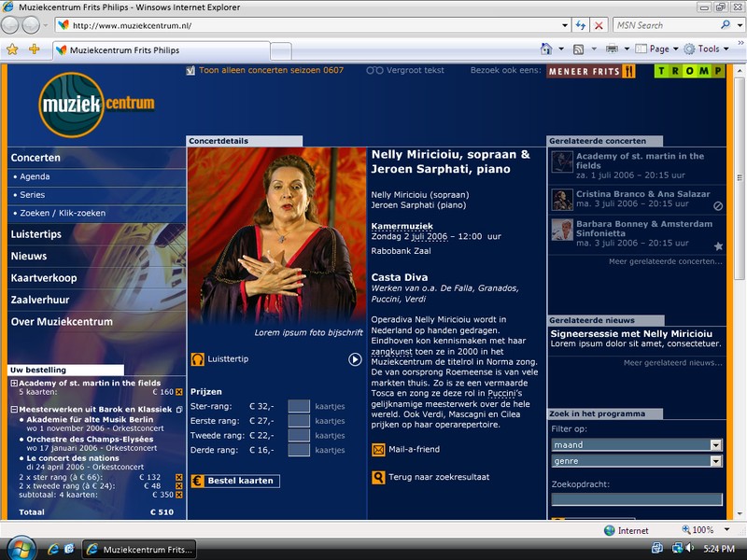
Task: Play the Luisttertip audio sample
Action: [x=355, y=359]
